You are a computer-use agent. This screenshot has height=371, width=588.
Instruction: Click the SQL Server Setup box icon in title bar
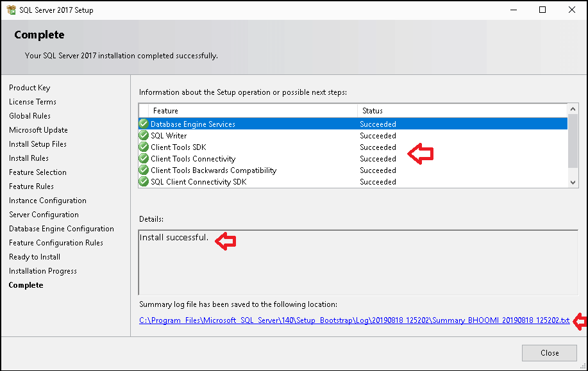[x=12, y=10]
